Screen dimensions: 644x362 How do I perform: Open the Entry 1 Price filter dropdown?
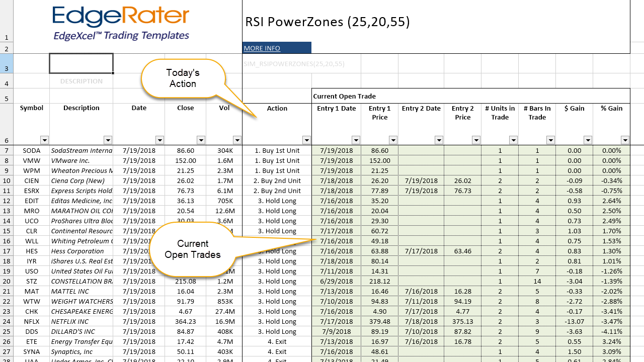tap(393, 140)
